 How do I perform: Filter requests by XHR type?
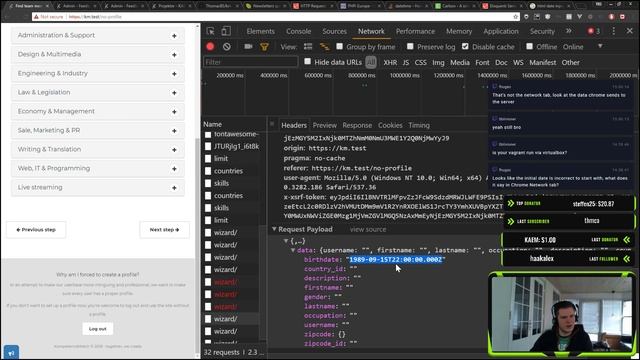click(x=390, y=62)
